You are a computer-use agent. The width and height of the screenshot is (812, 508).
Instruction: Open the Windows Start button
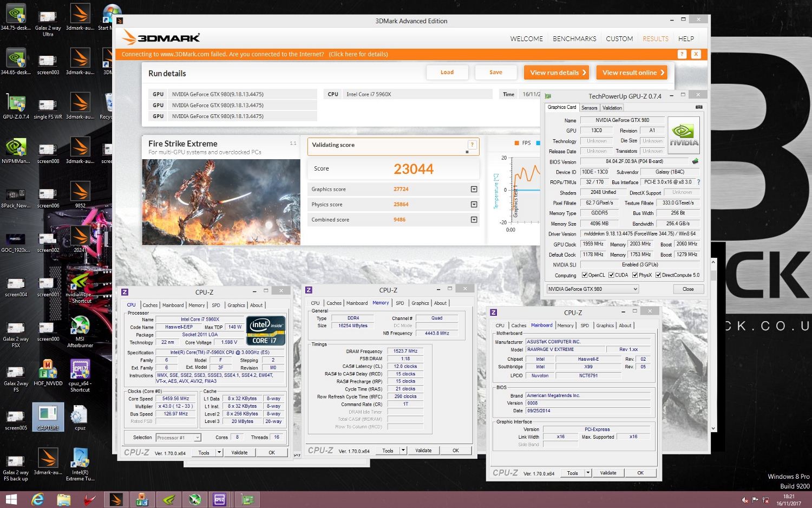(x=11, y=499)
